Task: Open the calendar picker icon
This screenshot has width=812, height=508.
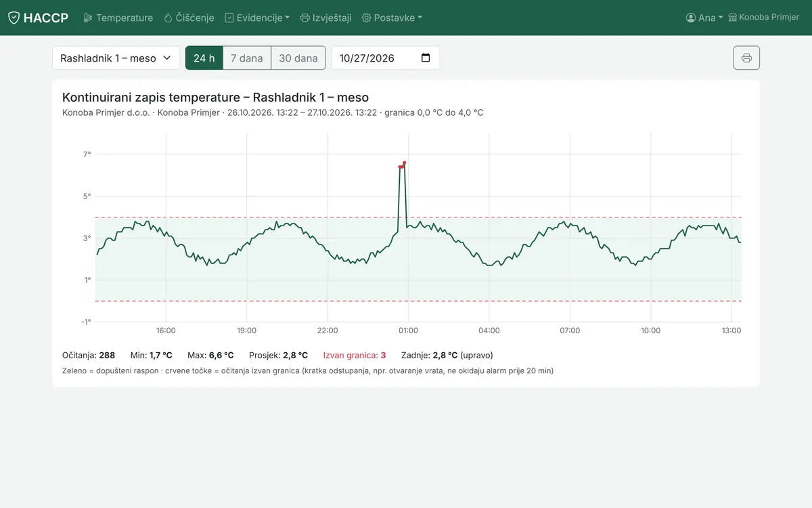Action: [x=426, y=58]
